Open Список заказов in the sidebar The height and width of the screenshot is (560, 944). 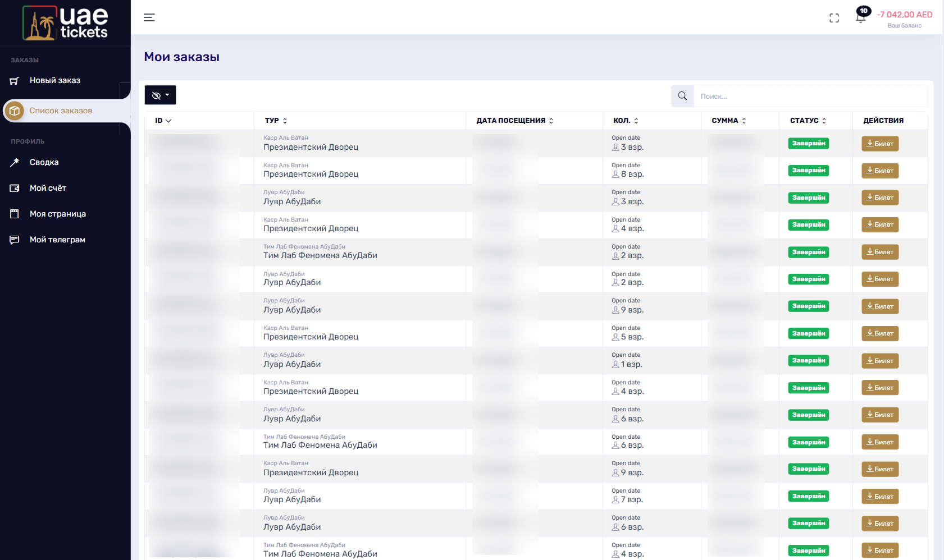pos(61,111)
